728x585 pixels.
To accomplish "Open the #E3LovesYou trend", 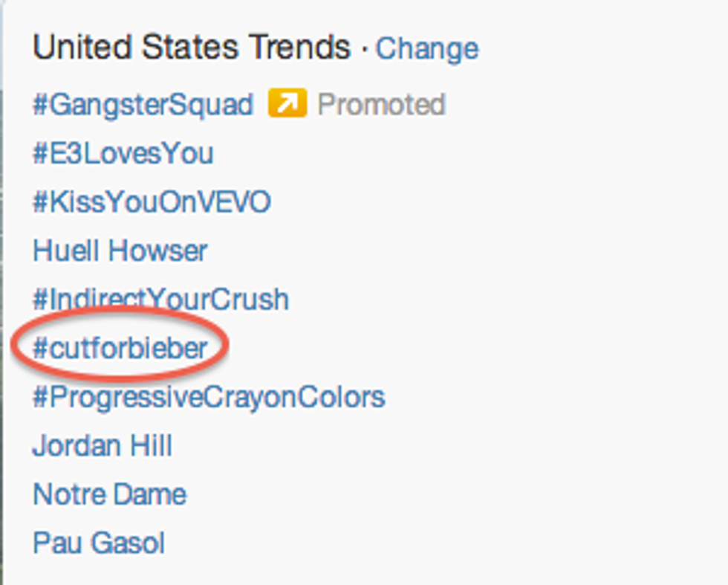I will [x=123, y=154].
